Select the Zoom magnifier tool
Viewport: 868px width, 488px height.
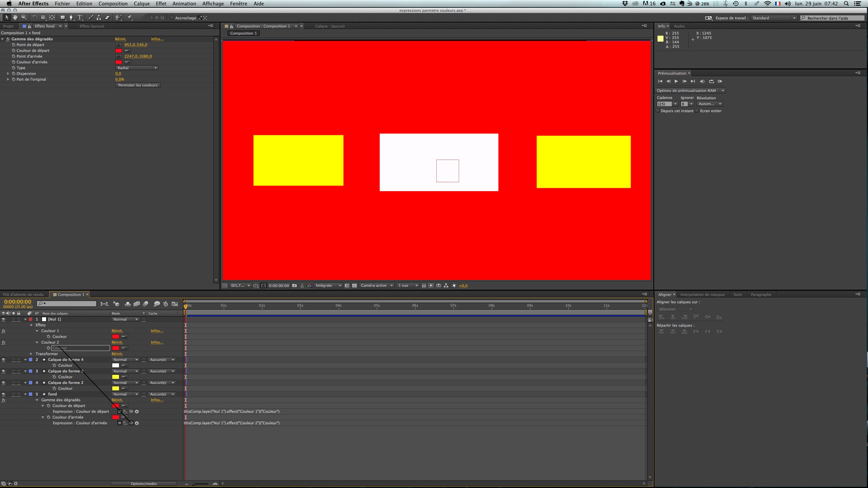point(24,18)
